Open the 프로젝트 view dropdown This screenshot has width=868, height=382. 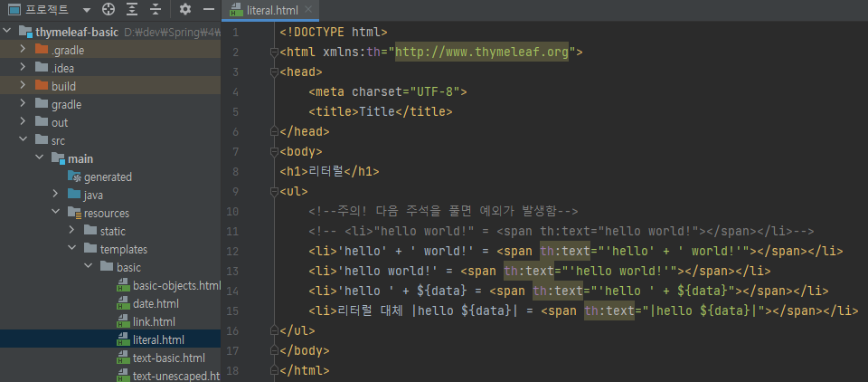87,10
